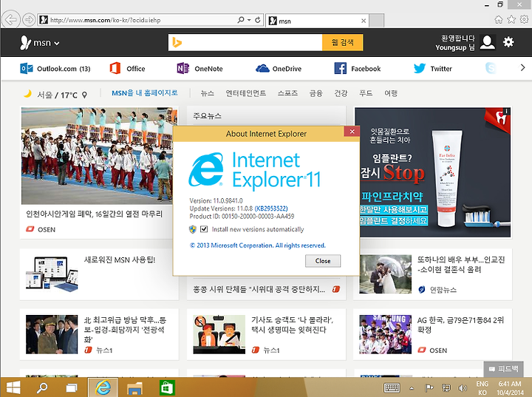Click the msn butterfly logo
The image size is (532, 397).
click(25, 43)
